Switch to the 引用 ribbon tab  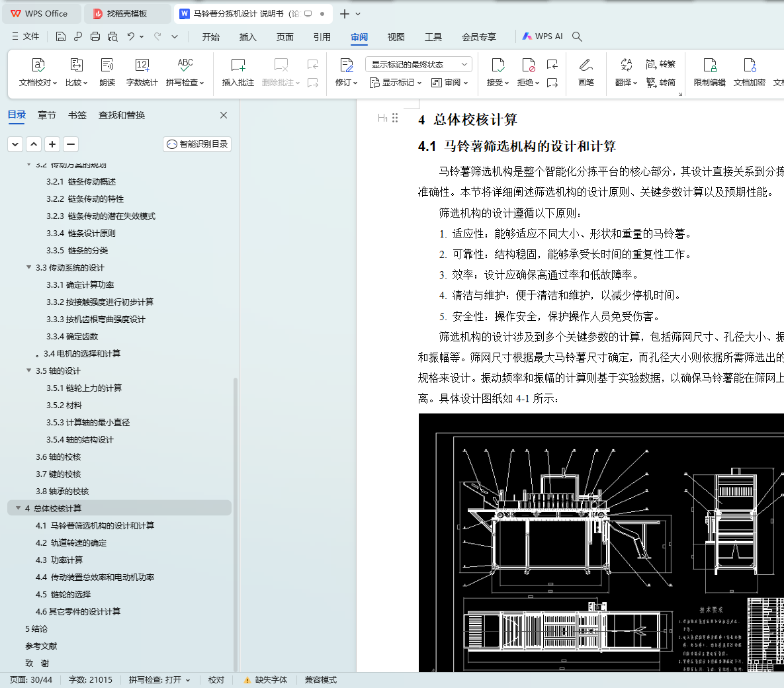[x=322, y=37]
